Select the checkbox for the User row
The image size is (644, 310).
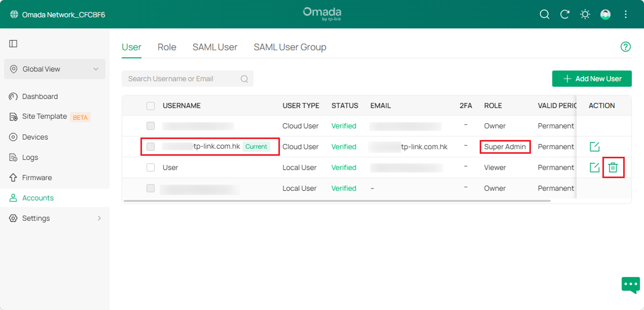click(151, 167)
